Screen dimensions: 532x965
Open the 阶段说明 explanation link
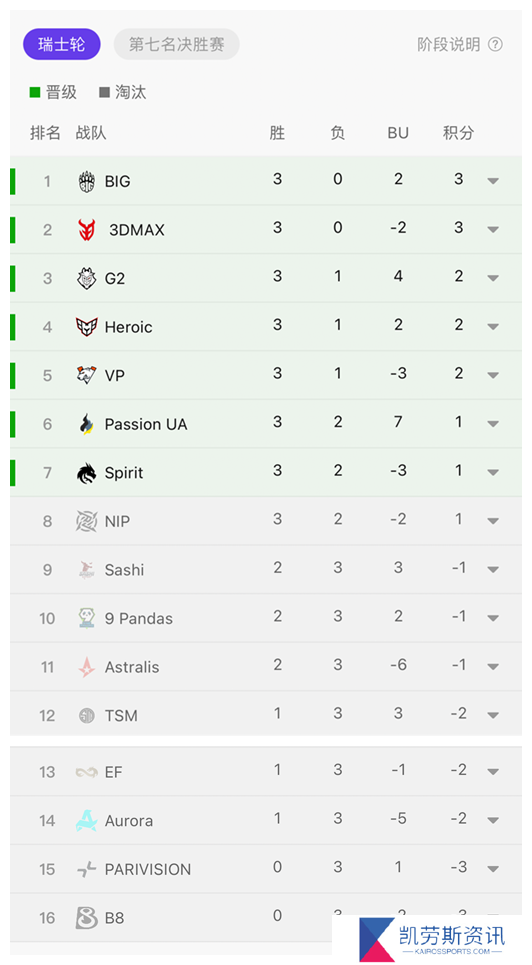(x=449, y=44)
